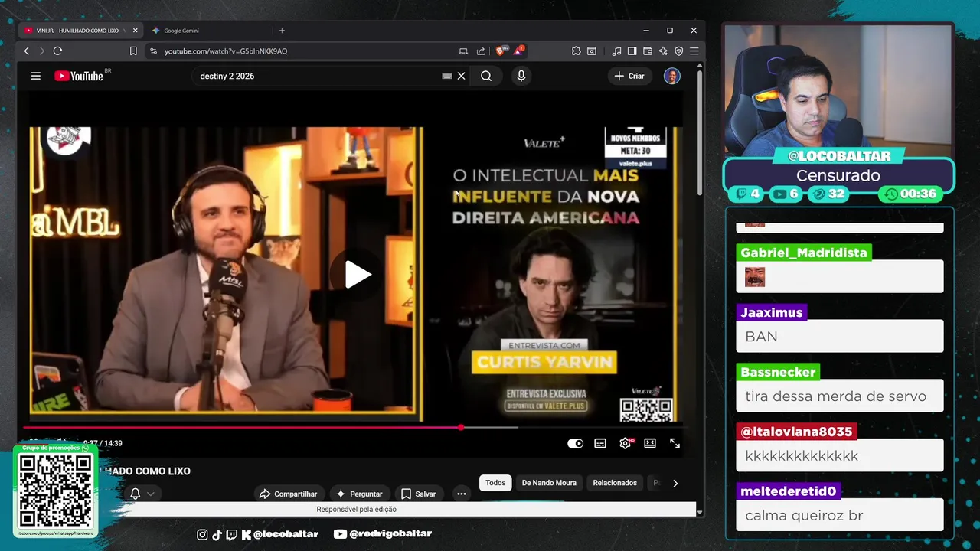
Task: Click the username Jaaximus in chat
Action: [x=772, y=312]
